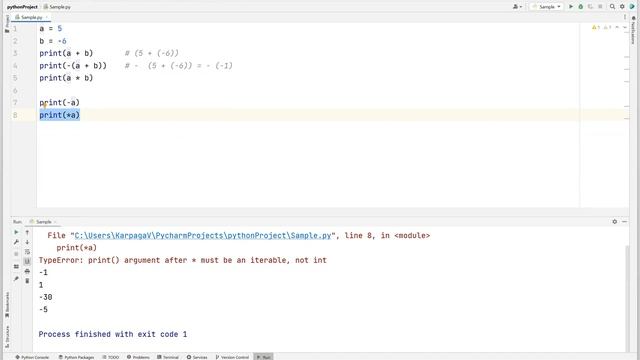The width and height of the screenshot is (640, 360).
Task: Click console output value -30
Action: tap(45, 297)
